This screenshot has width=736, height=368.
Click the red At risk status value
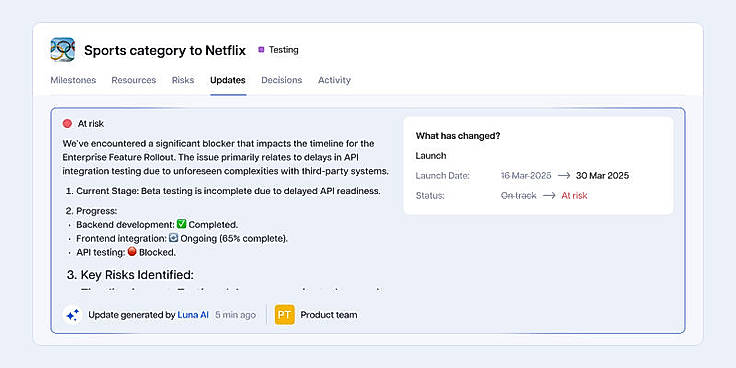[x=574, y=196]
